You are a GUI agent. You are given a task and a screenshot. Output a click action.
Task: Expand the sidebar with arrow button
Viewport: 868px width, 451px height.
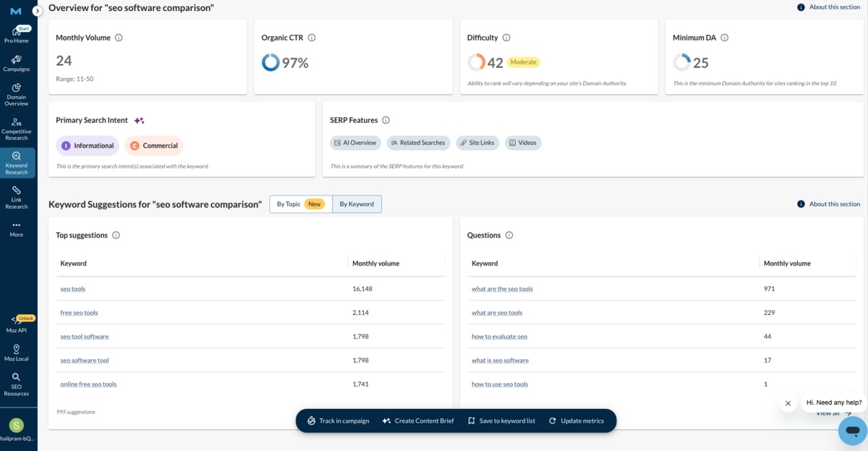(x=38, y=11)
